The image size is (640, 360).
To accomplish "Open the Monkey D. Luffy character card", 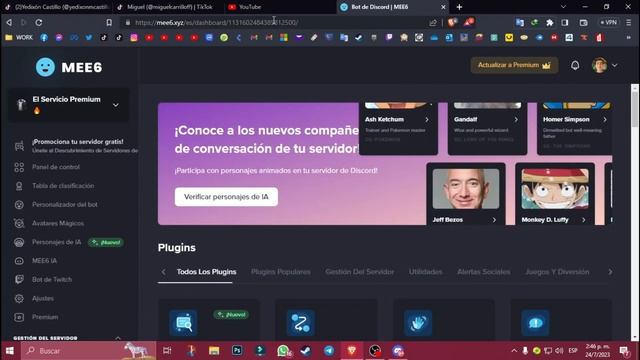I will 555,194.
